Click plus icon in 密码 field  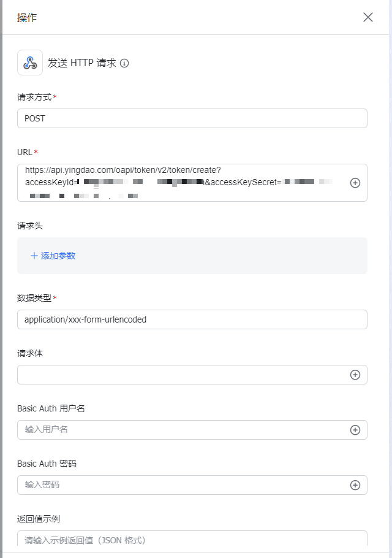point(355,485)
